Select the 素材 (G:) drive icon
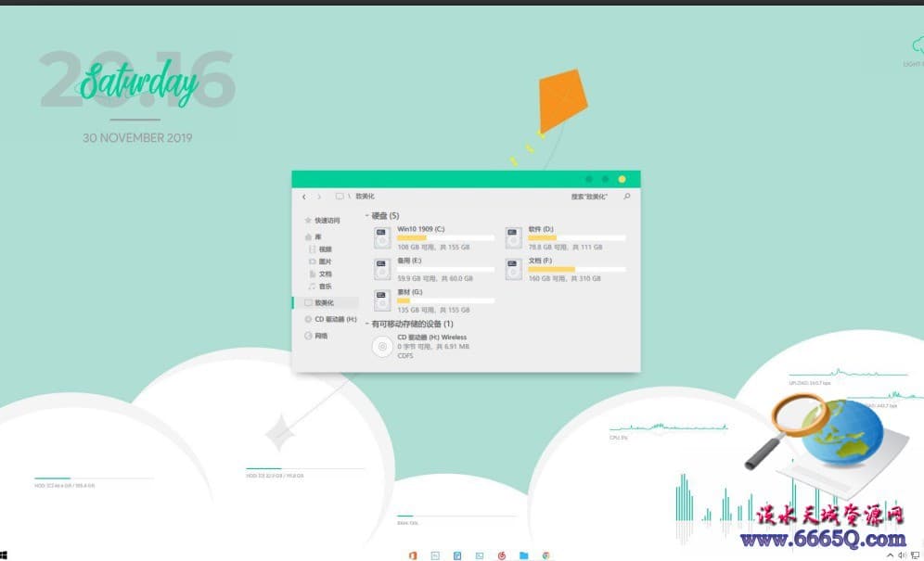Screen dimensions: 924x561 click(382, 300)
